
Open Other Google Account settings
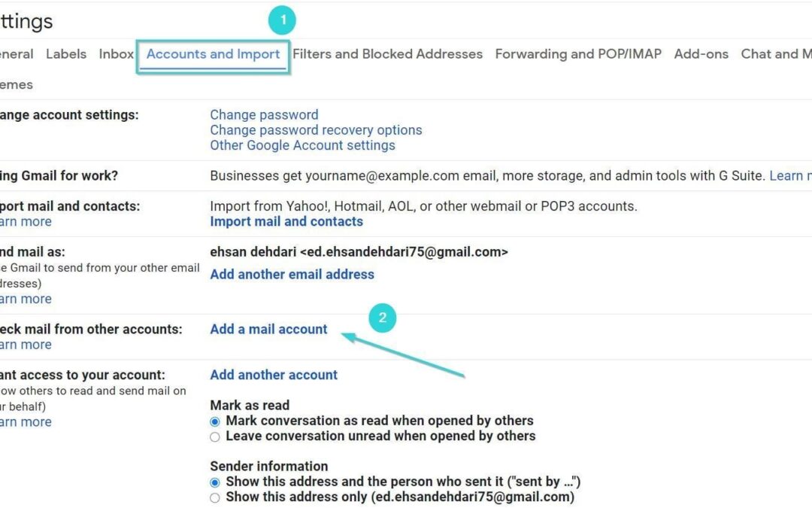(x=302, y=145)
